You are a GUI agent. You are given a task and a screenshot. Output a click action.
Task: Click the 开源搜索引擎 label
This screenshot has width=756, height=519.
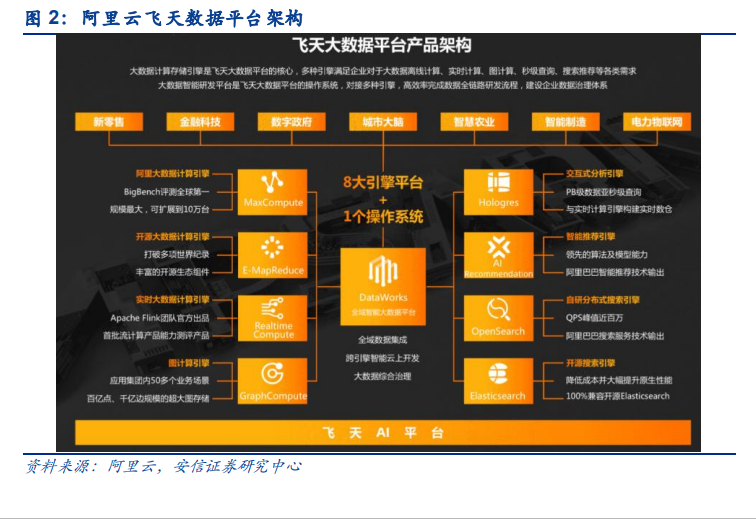click(591, 363)
